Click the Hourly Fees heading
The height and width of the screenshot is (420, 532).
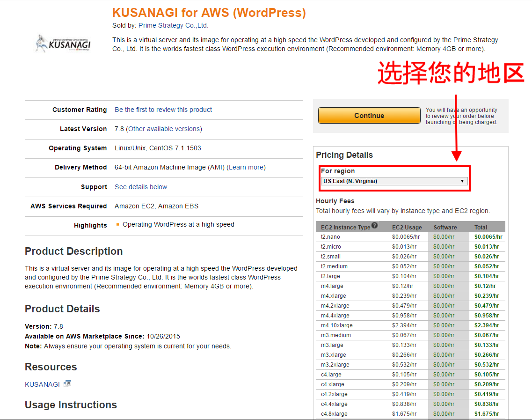pos(335,201)
